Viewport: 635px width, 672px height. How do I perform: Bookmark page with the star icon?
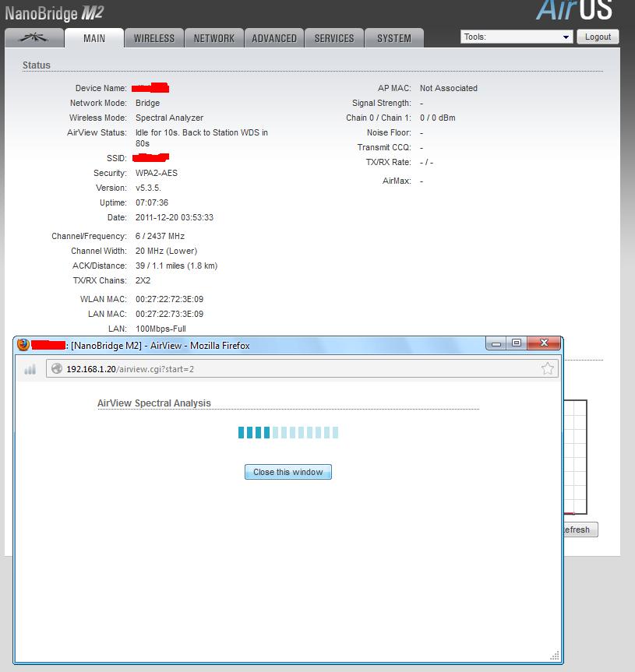548,368
